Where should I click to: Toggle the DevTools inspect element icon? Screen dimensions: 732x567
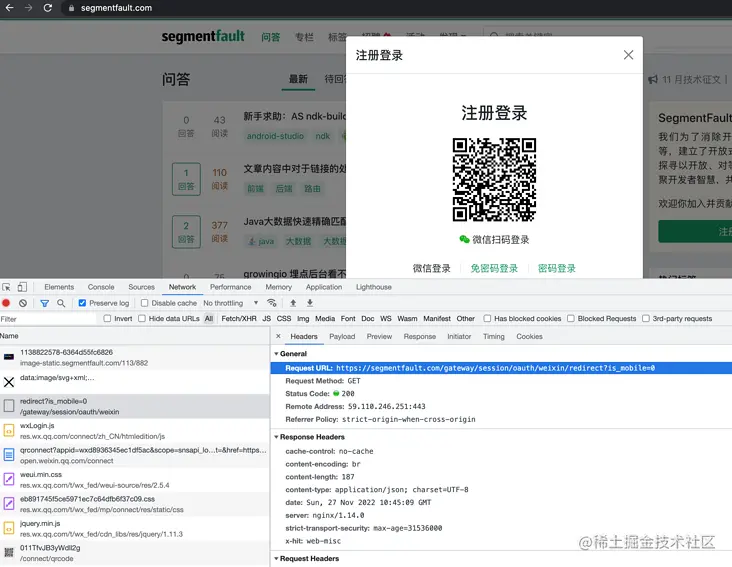point(7,287)
